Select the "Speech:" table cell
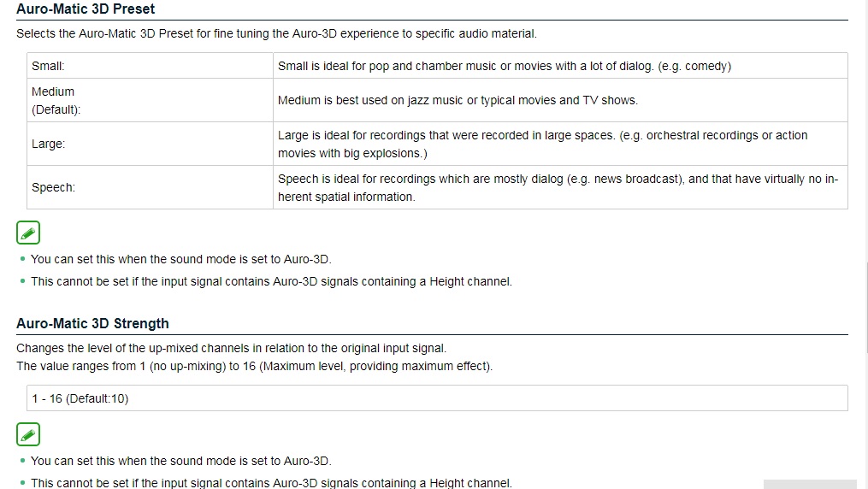 (150, 187)
